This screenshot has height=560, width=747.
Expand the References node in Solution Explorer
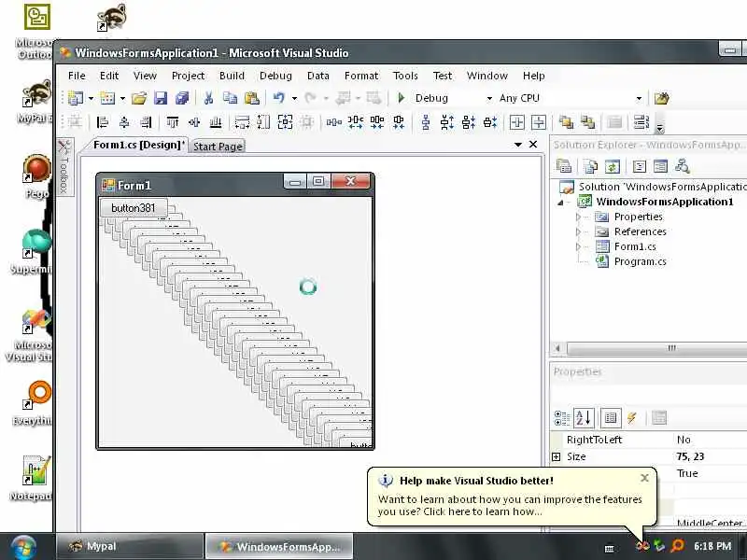(x=578, y=231)
